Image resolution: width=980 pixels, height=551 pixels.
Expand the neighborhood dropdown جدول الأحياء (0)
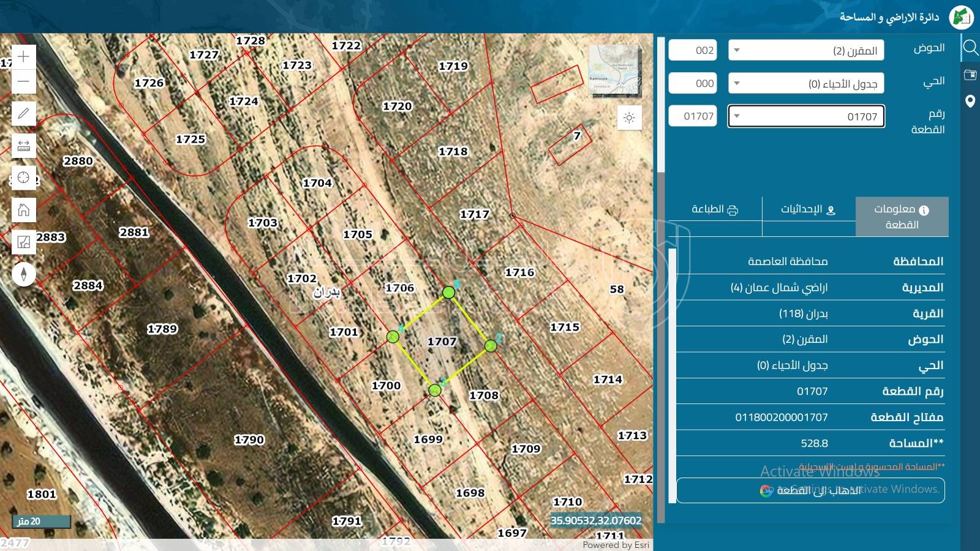806,83
